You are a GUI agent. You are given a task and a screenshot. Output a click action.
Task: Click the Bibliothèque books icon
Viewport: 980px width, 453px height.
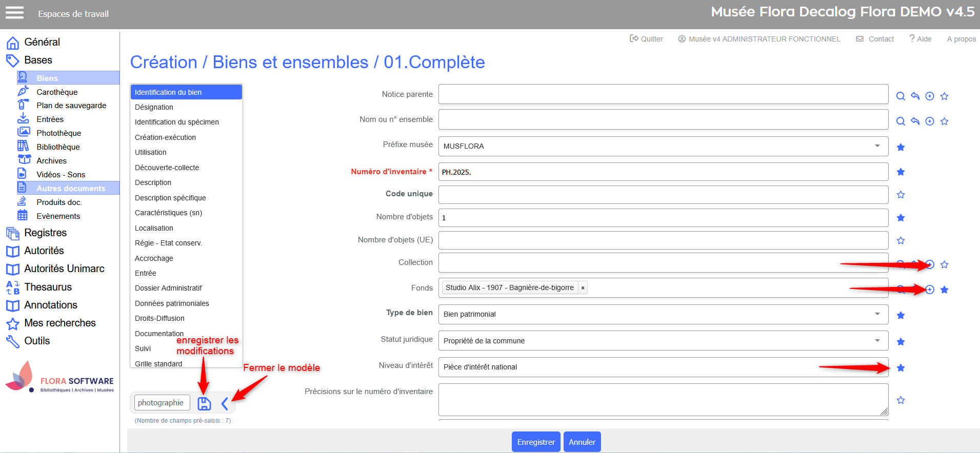(23, 146)
